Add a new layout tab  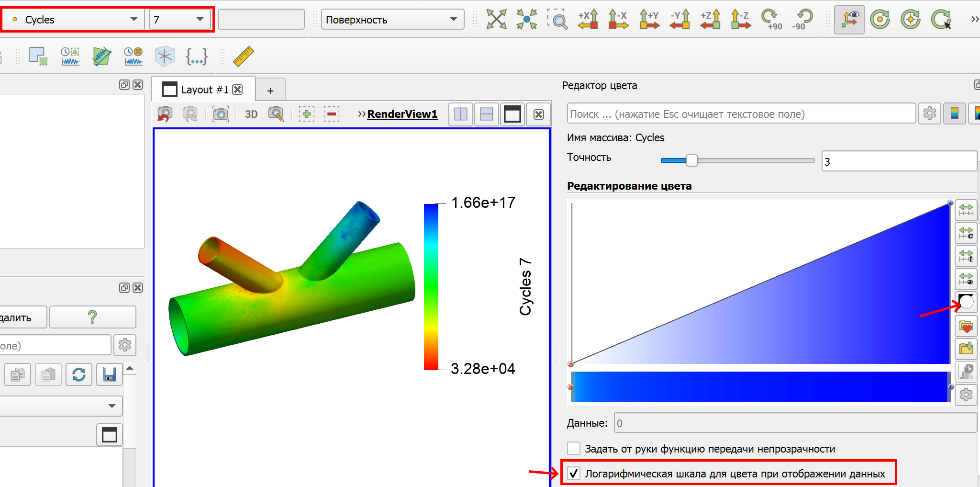270,90
